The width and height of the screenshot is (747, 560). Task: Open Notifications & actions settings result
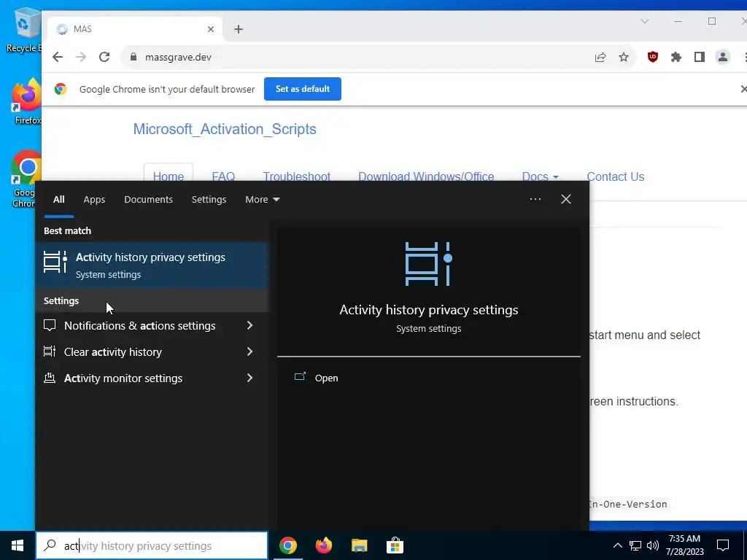[139, 326]
